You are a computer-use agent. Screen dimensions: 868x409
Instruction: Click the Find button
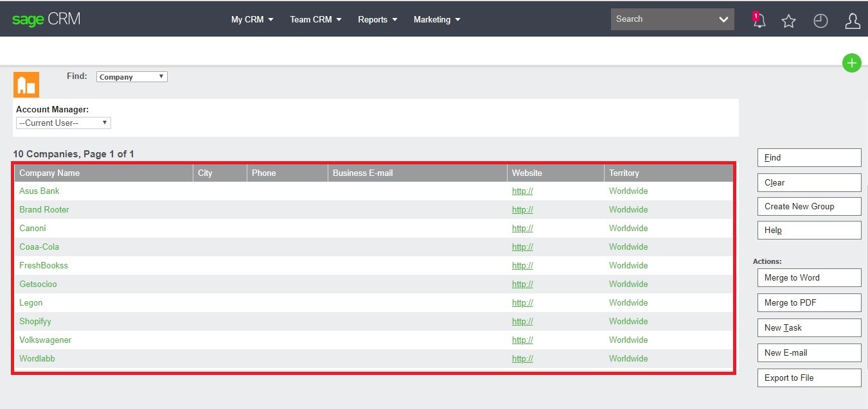[809, 157]
